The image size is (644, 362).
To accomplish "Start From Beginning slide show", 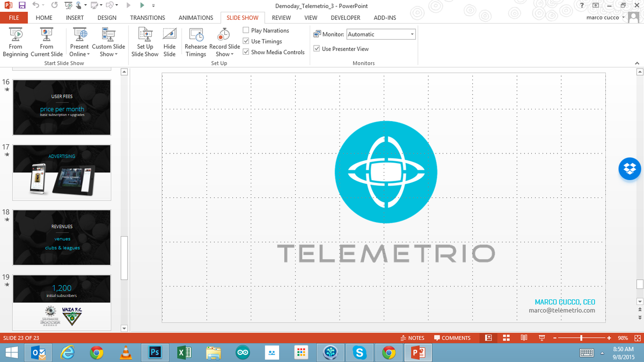I will click(x=16, y=43).
